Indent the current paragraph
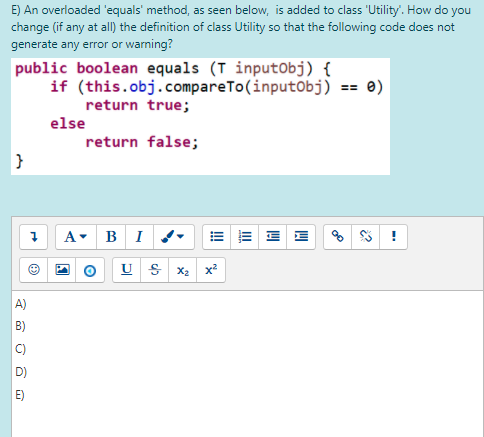484x437 pixels. pyautogui.click(x=301, y=237)
